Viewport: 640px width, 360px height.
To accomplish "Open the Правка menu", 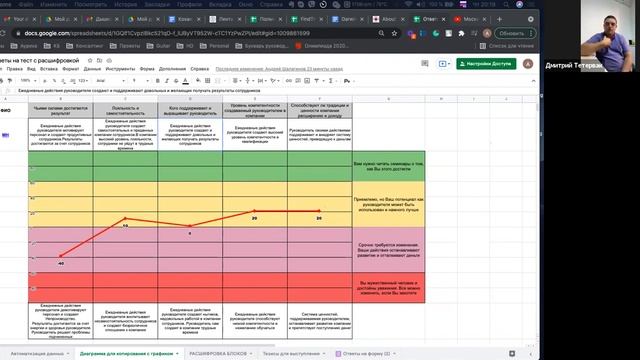I will [x=15, y=69].
